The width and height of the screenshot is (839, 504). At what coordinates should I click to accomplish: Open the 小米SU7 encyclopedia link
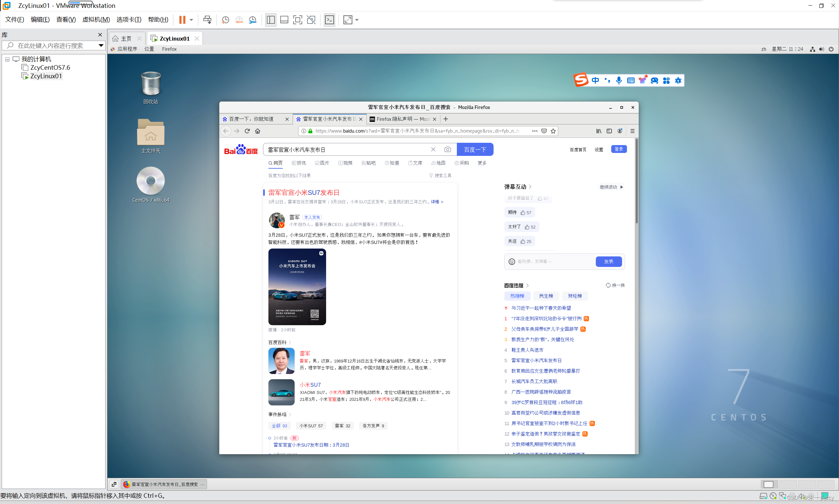pyautogui.click(x=310, y=385)
